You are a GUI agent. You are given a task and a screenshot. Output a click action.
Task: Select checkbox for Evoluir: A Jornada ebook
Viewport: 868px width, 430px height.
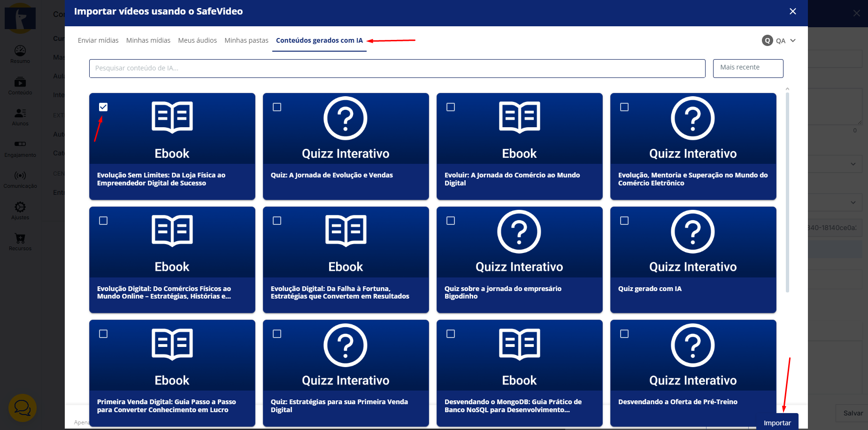tap(451, 107)
